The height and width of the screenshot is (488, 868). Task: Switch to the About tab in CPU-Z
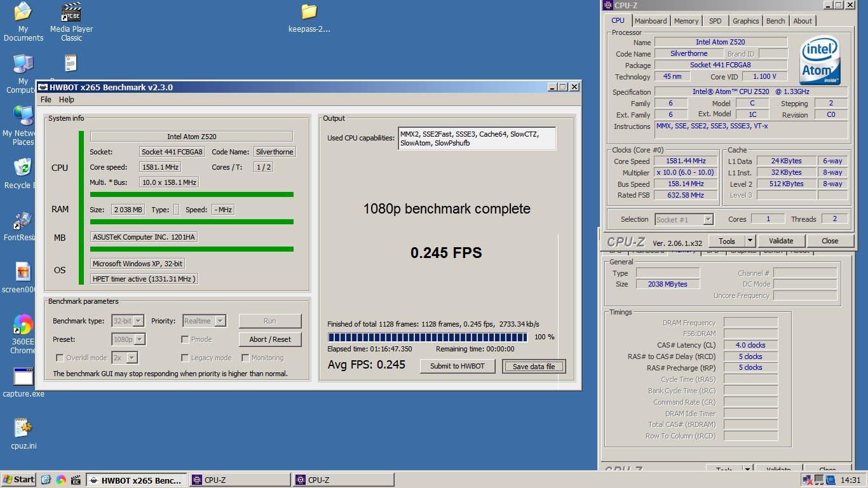[803, 21]
